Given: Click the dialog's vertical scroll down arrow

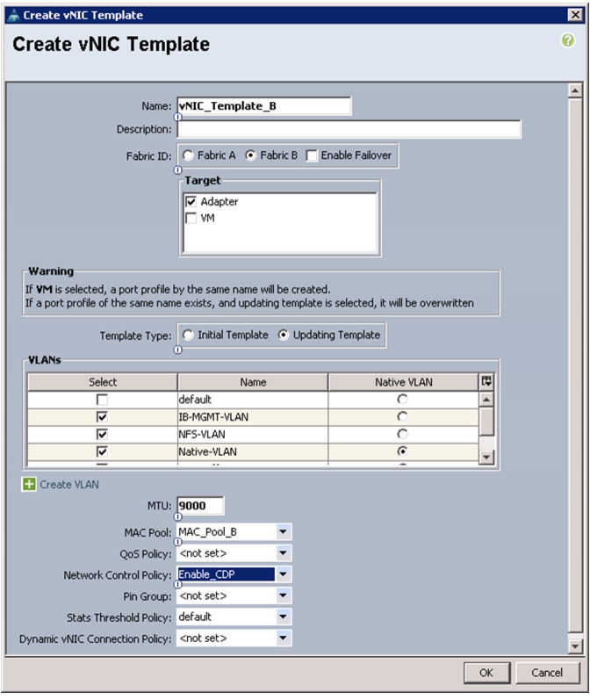Looking at the screenshot, I should [575, 646].
